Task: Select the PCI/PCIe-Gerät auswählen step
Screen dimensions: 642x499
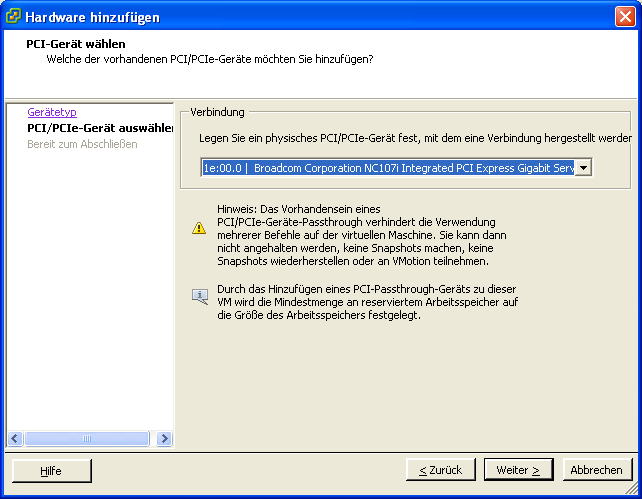Action: pyautogui.click(x=100, y=128)
